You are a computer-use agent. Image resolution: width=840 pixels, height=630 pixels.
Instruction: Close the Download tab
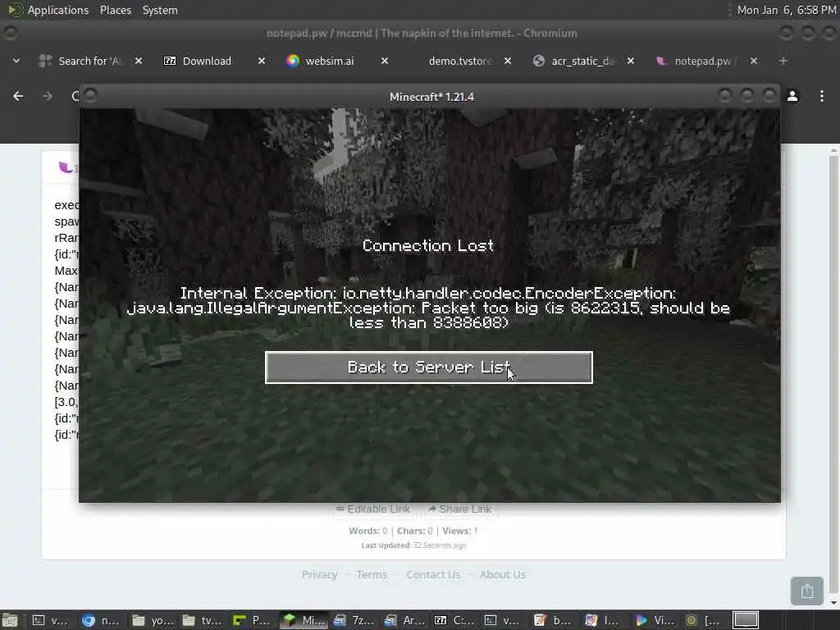(262, 61)
